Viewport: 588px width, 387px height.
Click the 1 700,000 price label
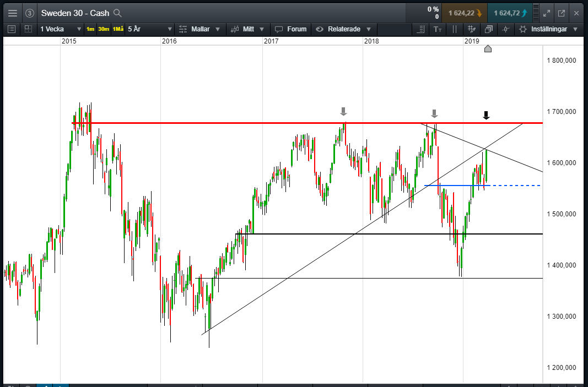pos(562,111)
